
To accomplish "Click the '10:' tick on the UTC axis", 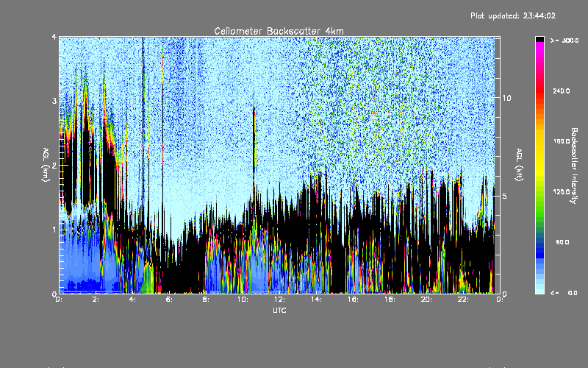I will [x=243, y=300].
